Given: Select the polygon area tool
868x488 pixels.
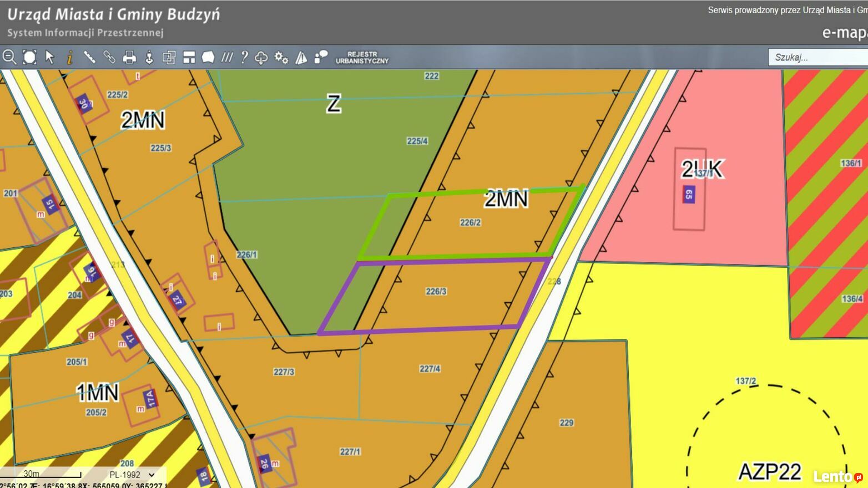Looking at the screenshot, I should [x=208, y=57].
